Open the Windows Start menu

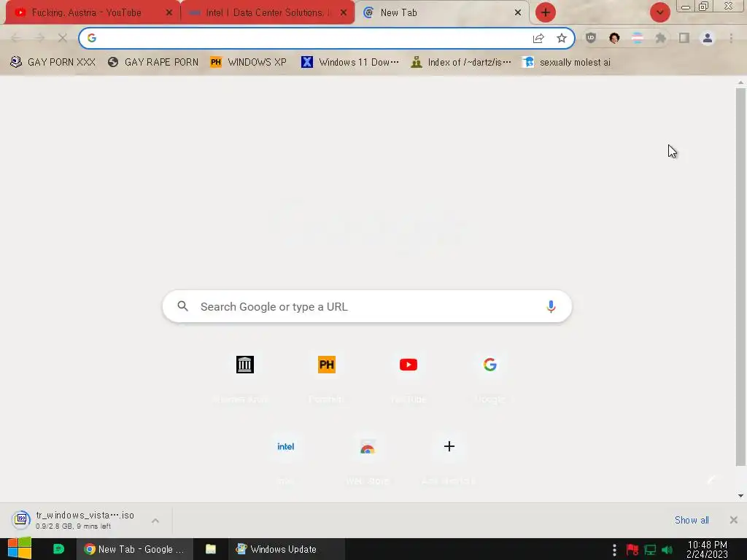point(19,548)
